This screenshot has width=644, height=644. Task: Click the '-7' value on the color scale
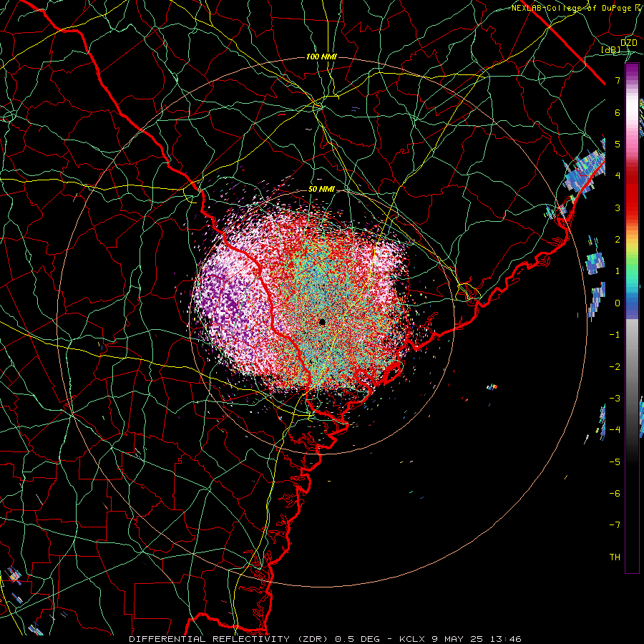(615, 525)
